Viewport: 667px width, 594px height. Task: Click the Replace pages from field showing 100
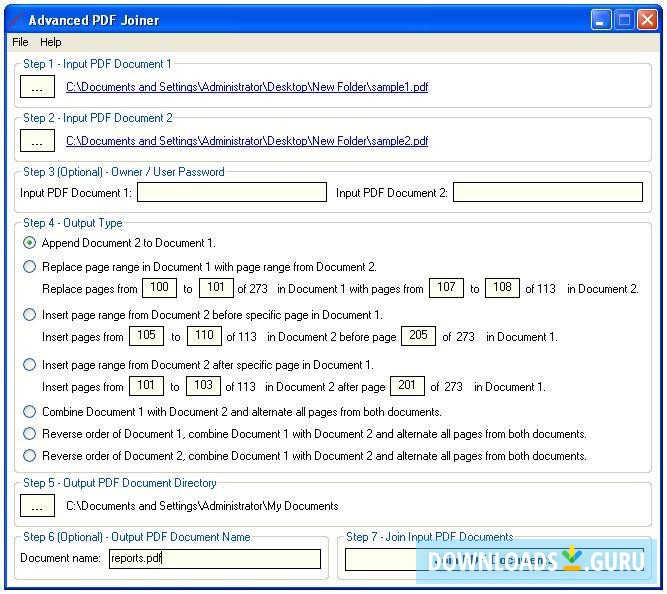(x=160, y=288)
